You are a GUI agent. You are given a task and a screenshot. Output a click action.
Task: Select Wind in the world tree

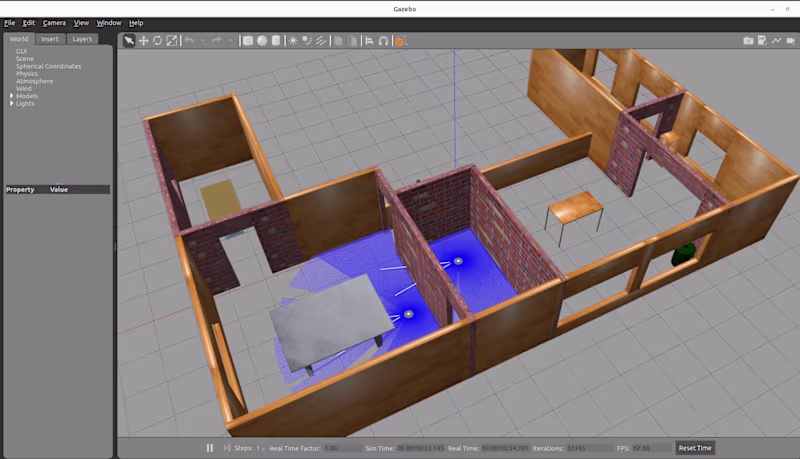tap(23, 88)
